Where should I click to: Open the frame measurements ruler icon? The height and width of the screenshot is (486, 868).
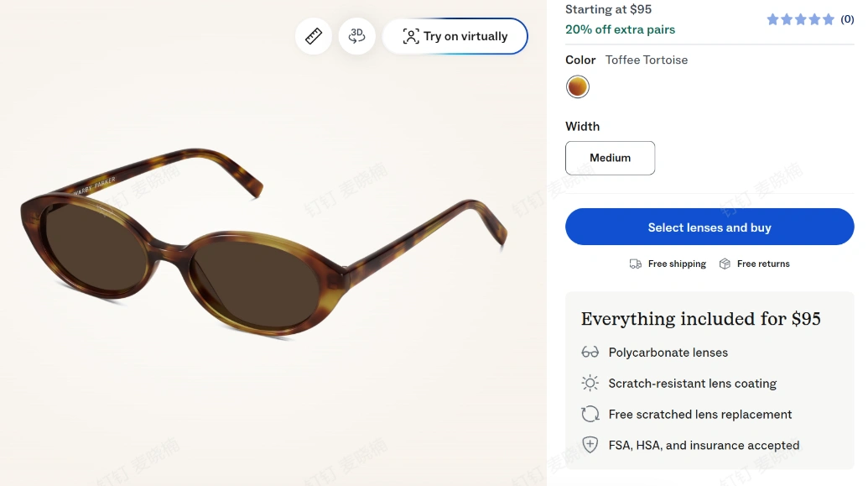[314, 36]
